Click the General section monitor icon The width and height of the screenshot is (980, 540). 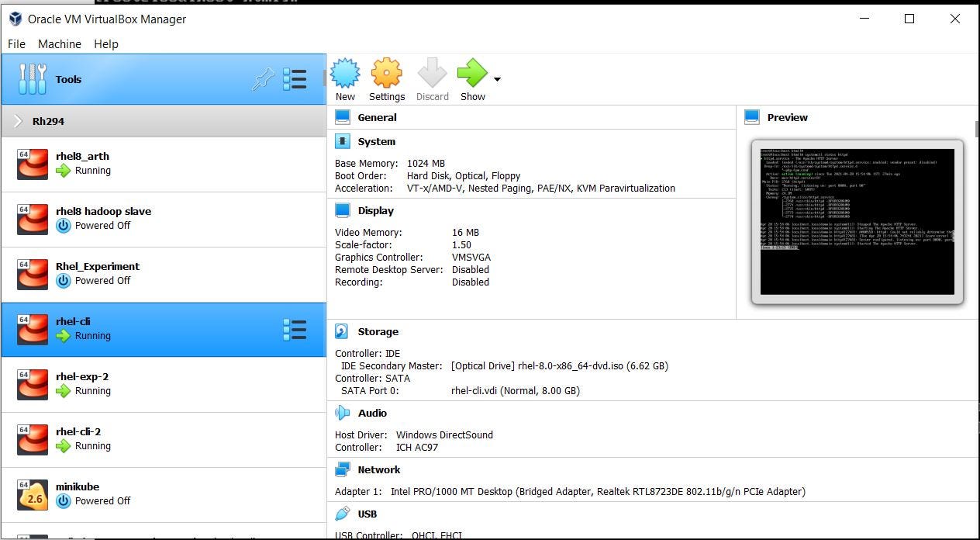point(342,117)
